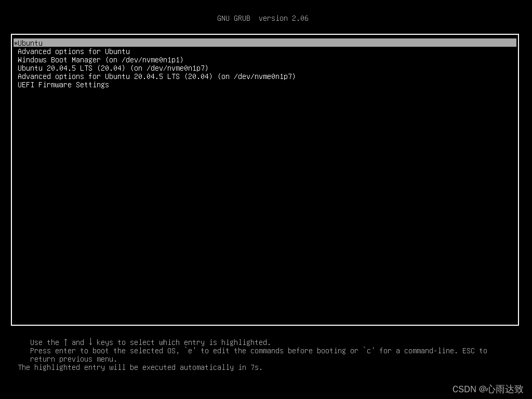Image resolution: width=532 pixels, height=399 pixels.
Task: Click the automatic boot countdown message
Action: pos(140,367)
